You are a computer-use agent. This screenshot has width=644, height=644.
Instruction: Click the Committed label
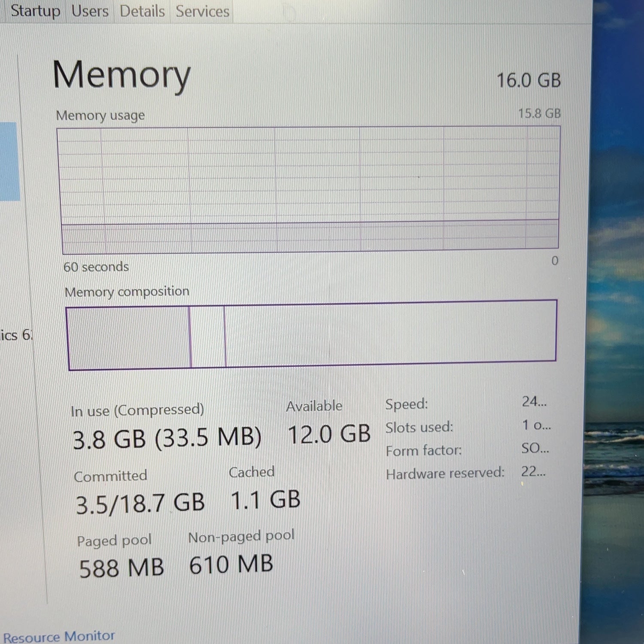pos(110,476)
